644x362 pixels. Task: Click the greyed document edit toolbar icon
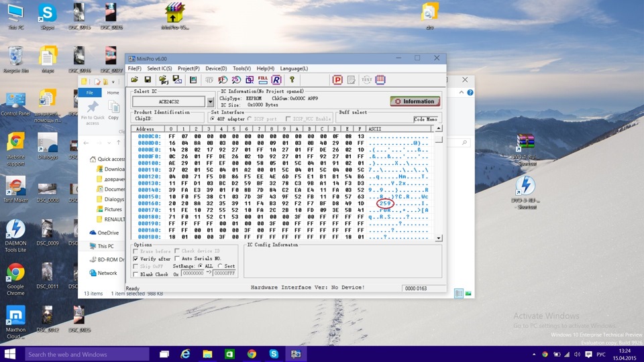coord(351,80)
